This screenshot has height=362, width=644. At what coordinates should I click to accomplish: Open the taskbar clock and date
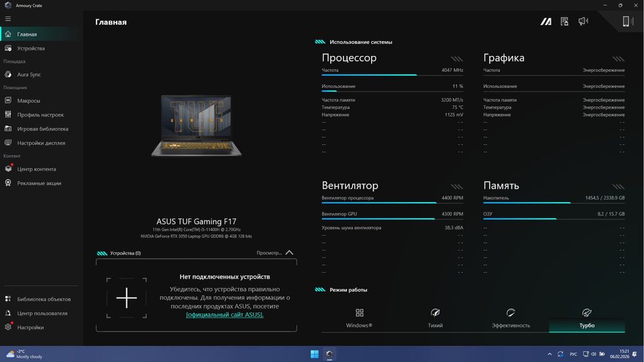[620, 354]
